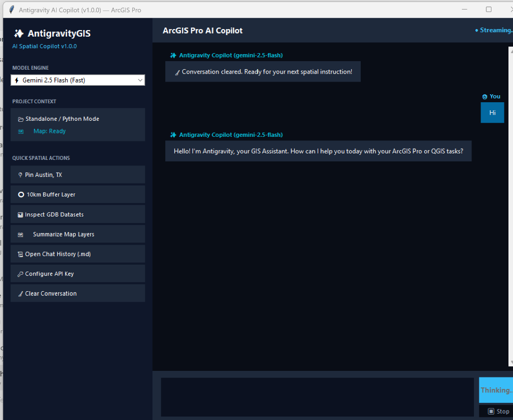Click the Map: Ready status text
Screen dimensions: 513x420
(x=50, y=131)
